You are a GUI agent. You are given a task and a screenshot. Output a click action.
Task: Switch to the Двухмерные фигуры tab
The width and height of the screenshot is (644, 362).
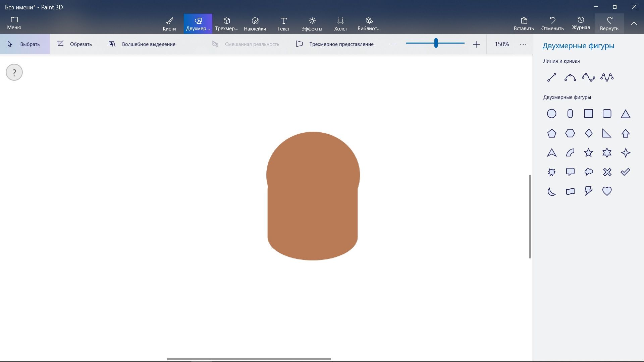click(198, 24)
